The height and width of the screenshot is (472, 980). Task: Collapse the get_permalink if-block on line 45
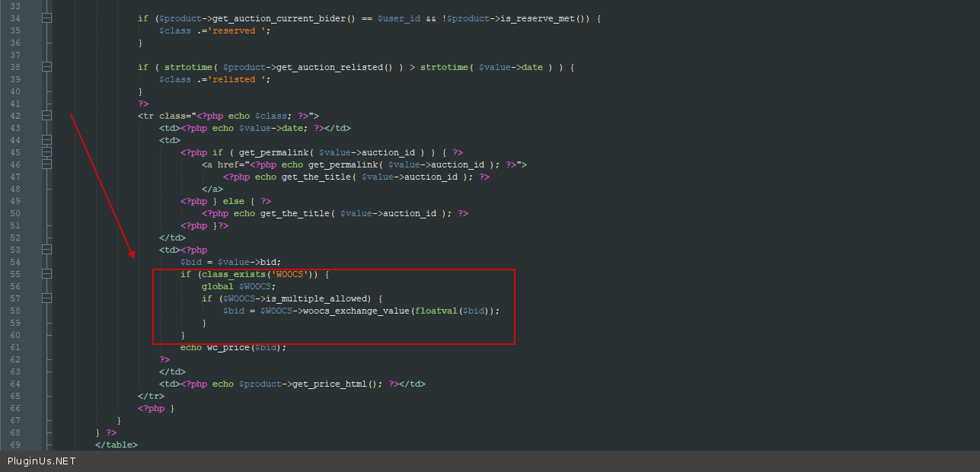(47, 152)
